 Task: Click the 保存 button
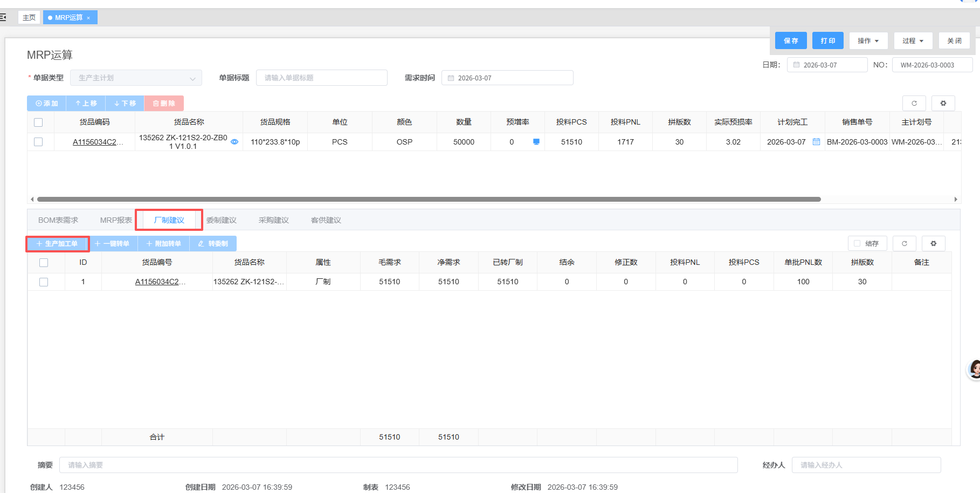click(x=790, y=41)
